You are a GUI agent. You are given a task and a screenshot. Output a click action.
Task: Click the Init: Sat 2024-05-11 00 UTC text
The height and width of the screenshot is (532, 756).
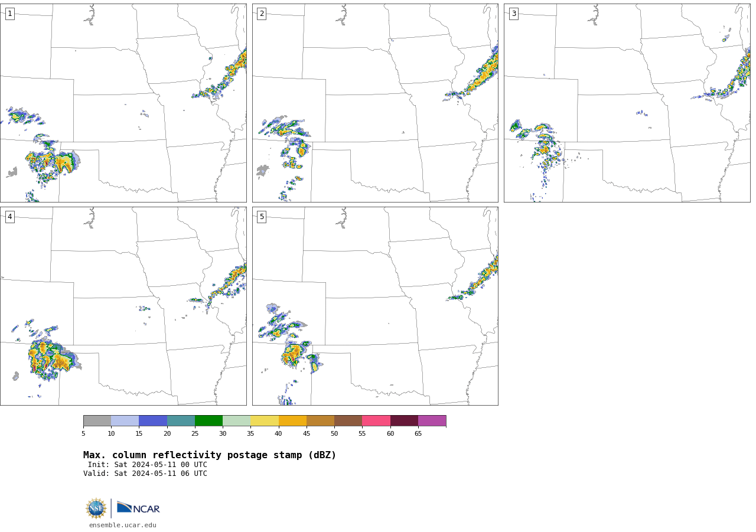tap(148, 465)
